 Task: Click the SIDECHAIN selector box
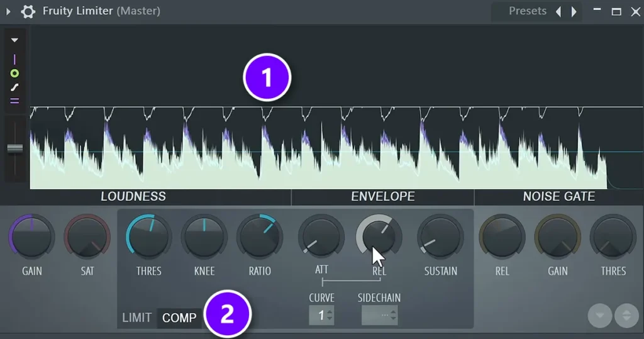[379, 316]
